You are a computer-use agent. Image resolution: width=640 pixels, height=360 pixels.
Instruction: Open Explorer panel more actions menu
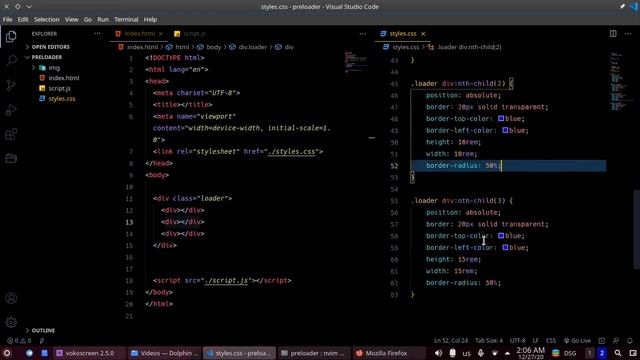coord(97,33)
